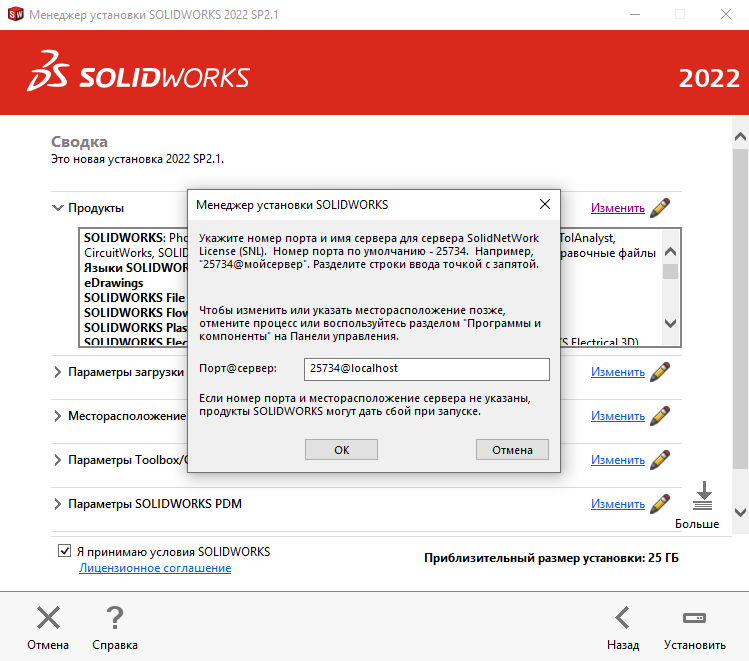Confirm the port with the OK button
Screen dimensions: 749x661
pos(342,449)
